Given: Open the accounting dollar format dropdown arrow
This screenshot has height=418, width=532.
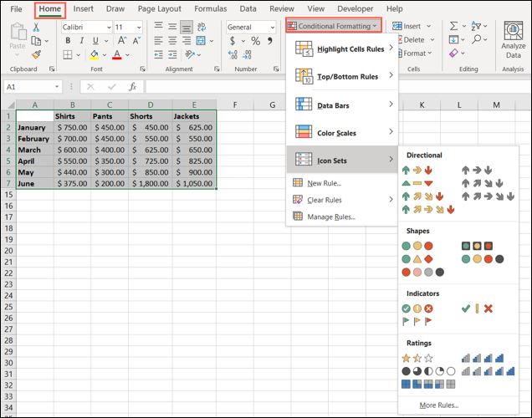Looking at the screenshot, I should pyautogui.click(x=243, y=41).
